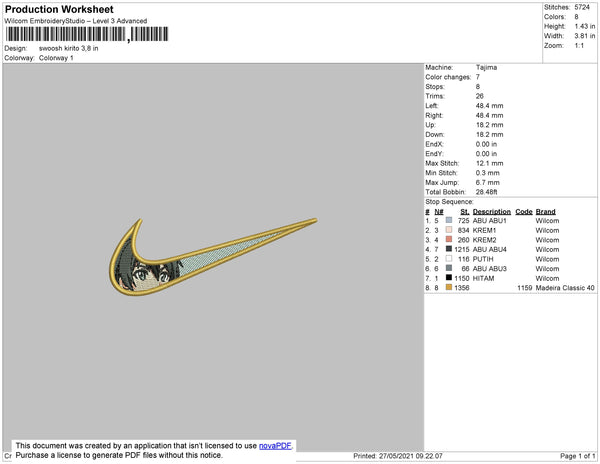The width and height of the screenshot is (600, 464).
Task: Click the 'KREM1' description text
Action: tap(484, 230)
